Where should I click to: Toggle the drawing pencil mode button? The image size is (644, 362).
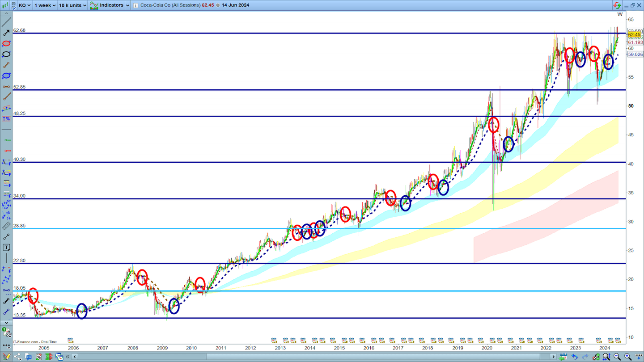tap(6, 357)
